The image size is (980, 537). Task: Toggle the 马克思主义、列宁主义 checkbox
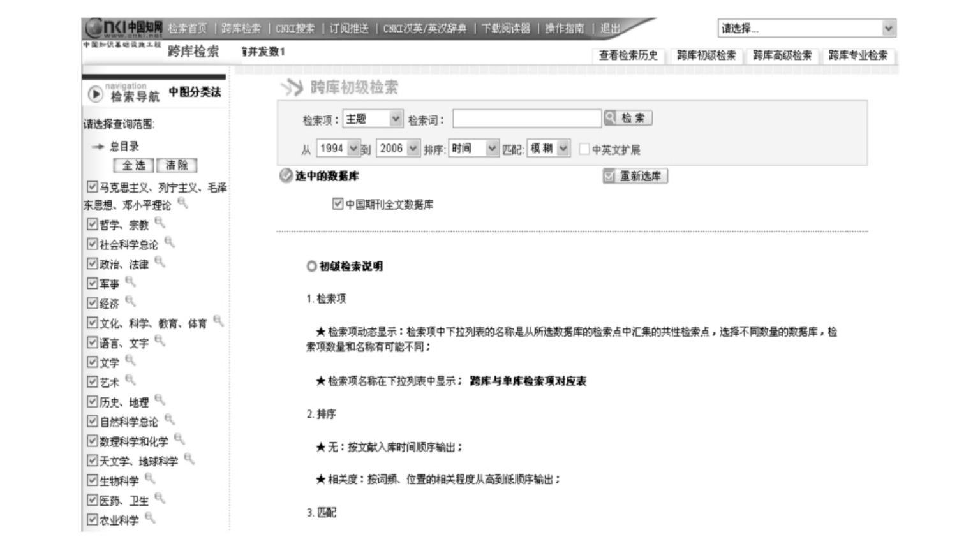pos(92,187)
